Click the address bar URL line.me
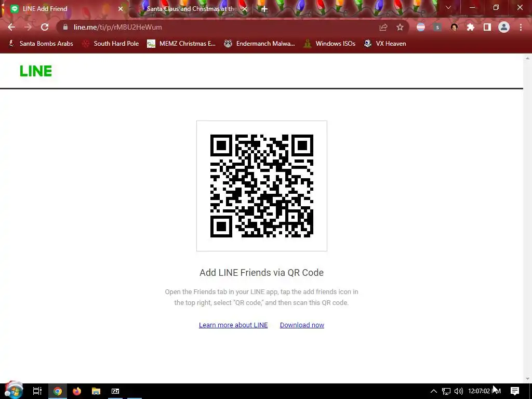This screenshot has height=399, width=532. (117, 27)
